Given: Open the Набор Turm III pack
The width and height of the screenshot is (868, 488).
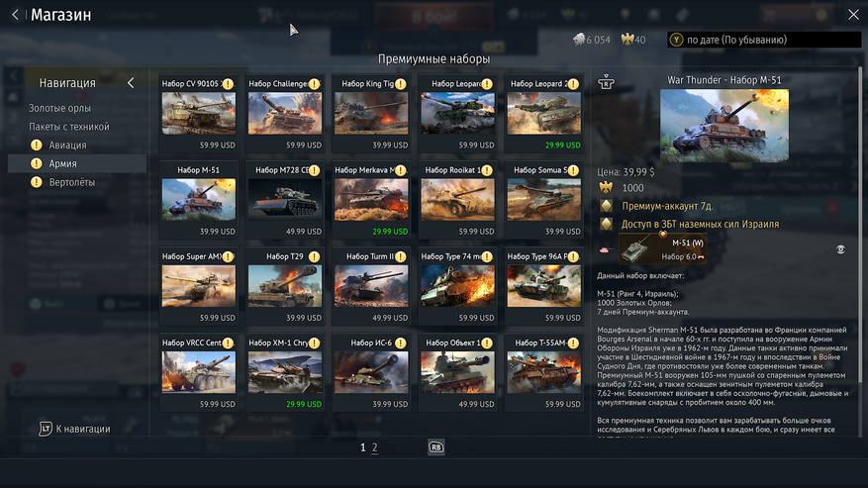Looking at the screenshot, I should pyautogui.click(x=371, y=286).
